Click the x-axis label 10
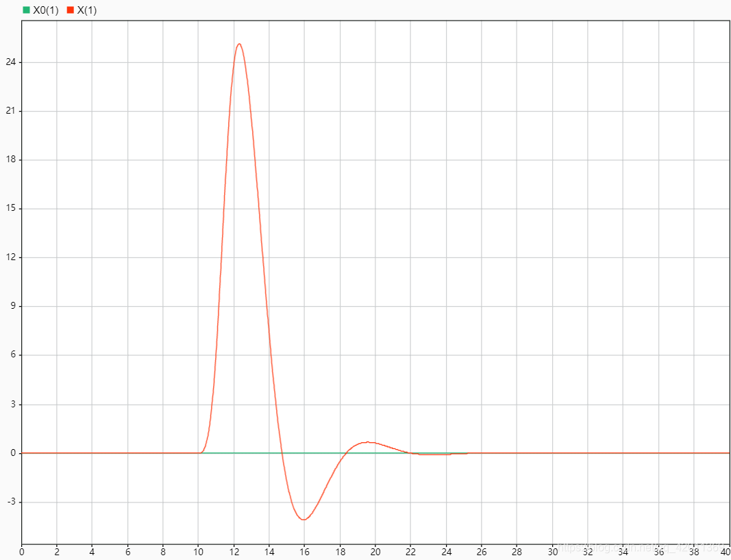The image size is (731, 560). (198, 552)
